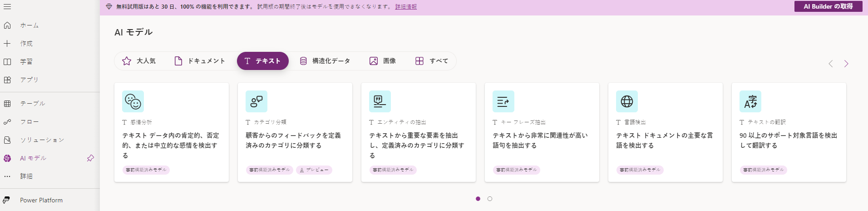The image size is (868, 211).
Task: Click 事前構築済みモデル badge on 言語検出 card
Action: 640,170
